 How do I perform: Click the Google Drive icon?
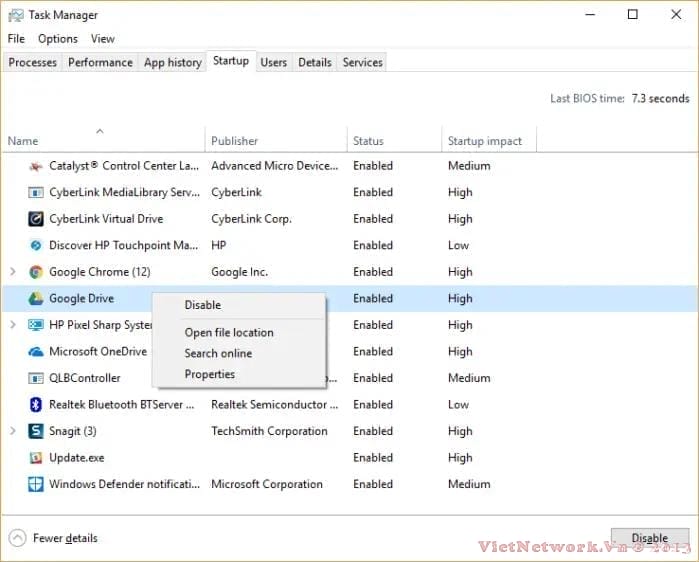[x=36, y=299]
